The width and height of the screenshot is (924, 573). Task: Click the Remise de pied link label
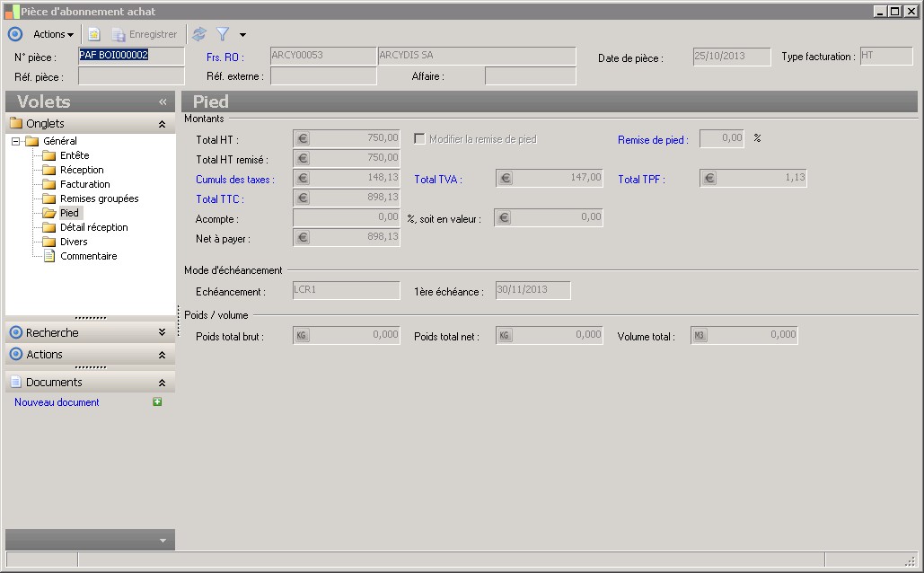click(x=653, y=140)
